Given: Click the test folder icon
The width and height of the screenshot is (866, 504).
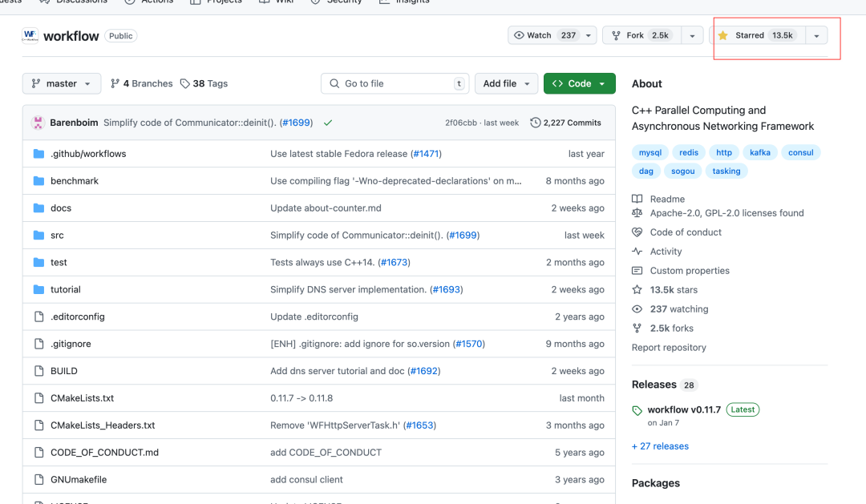Looking at the screenshot, I should [x=38, y=262].
